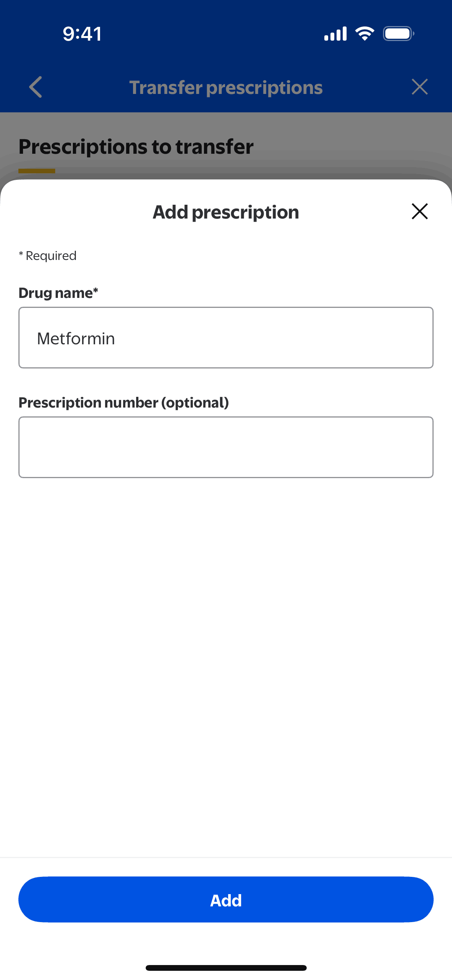Click the Metformin text in the Drug name field
The image size is (452, 980).
76,339
